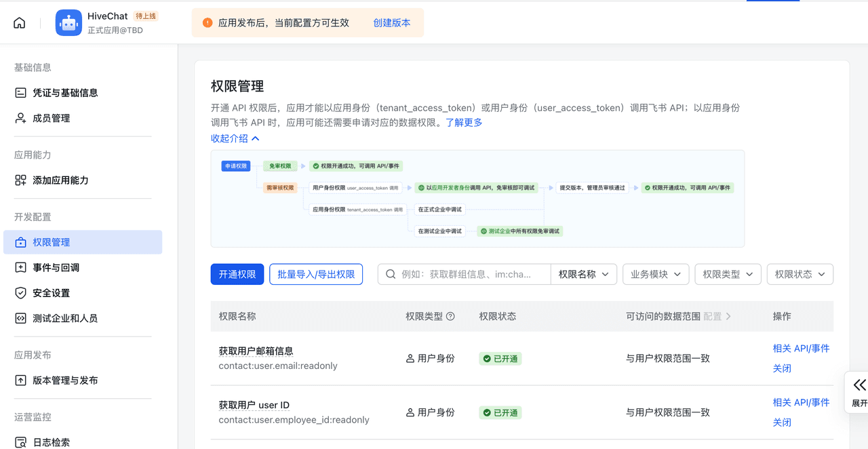Open the 权限类型 filter dropdown

coord(728,274)
